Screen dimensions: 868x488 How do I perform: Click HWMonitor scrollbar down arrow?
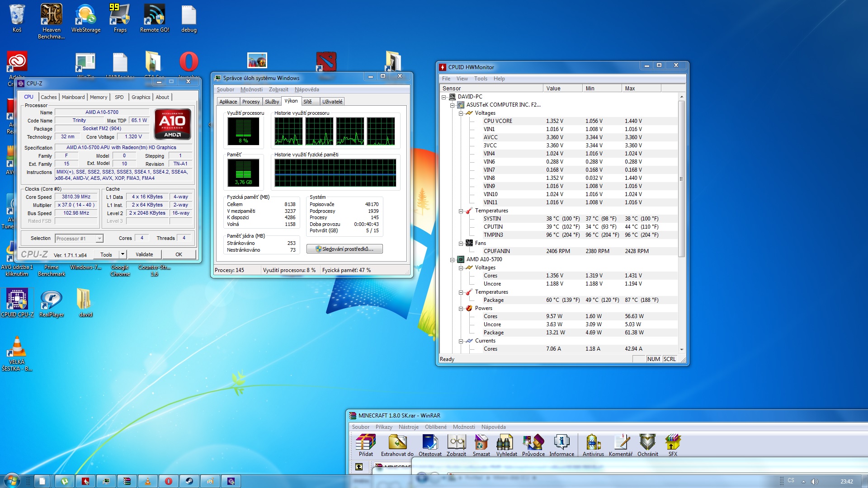pos(681,349)
